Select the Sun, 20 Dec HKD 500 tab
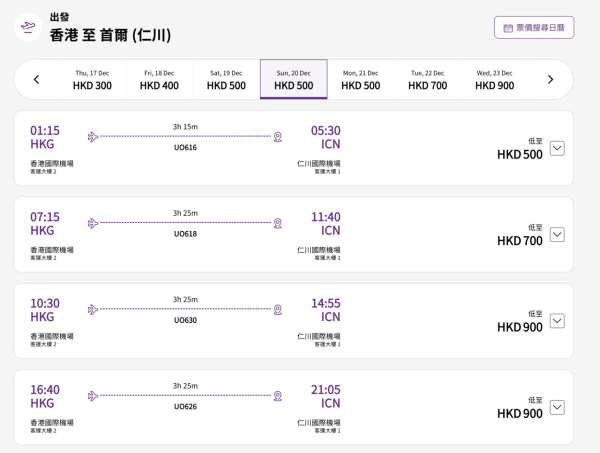600x453 pixels. click(293, 79)
